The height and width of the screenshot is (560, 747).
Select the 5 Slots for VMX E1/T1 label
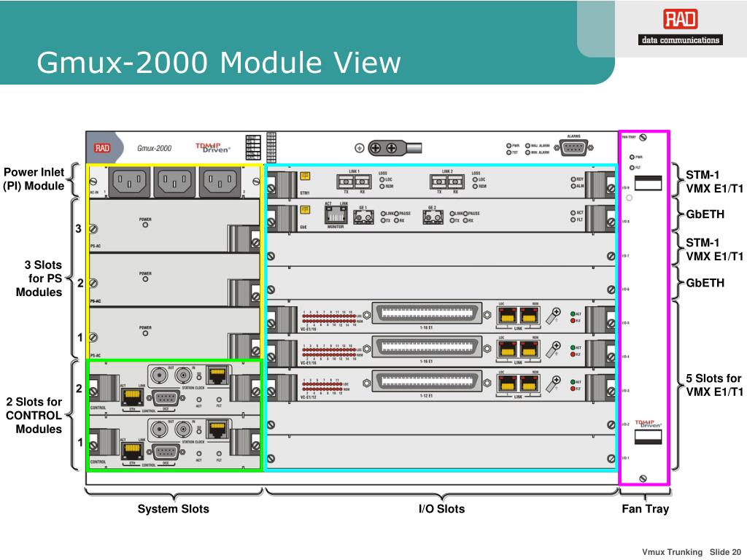coord(714,385)
